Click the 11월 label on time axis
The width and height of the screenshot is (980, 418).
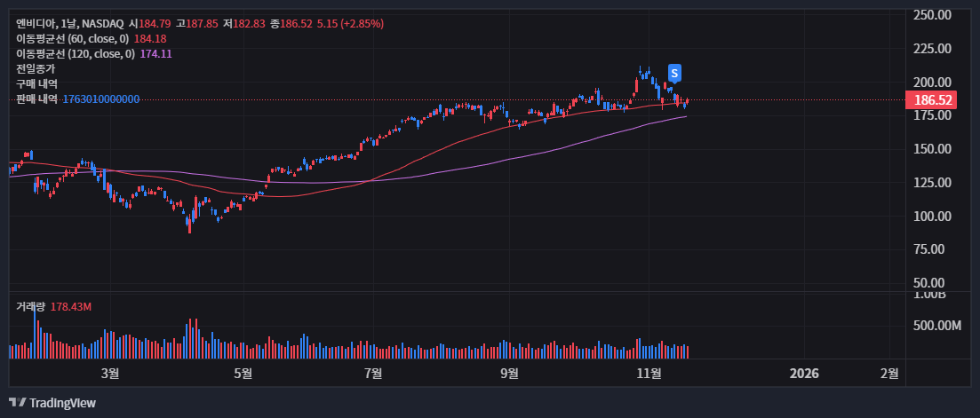point(650,374)
